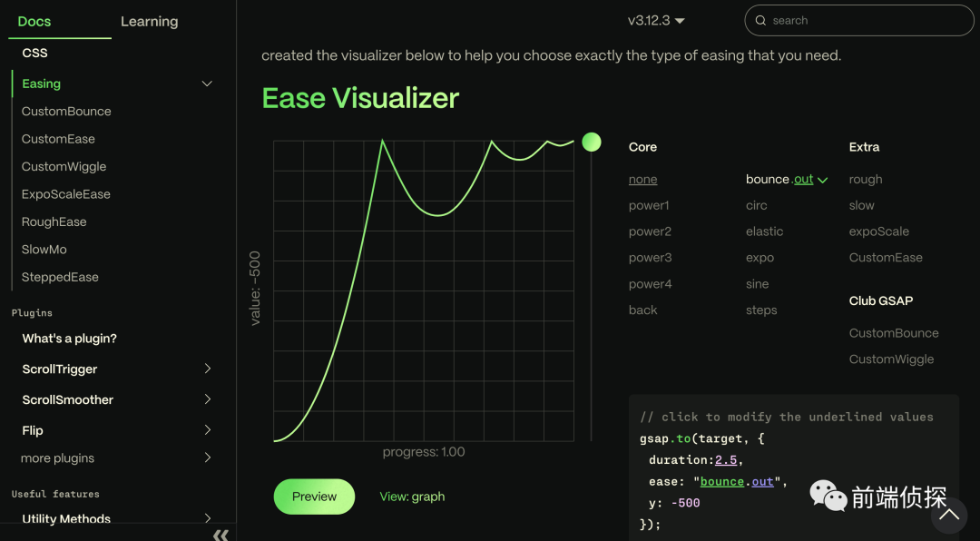Click the Preview button
This screenshot has height=541, width=980.
point(314,497)
